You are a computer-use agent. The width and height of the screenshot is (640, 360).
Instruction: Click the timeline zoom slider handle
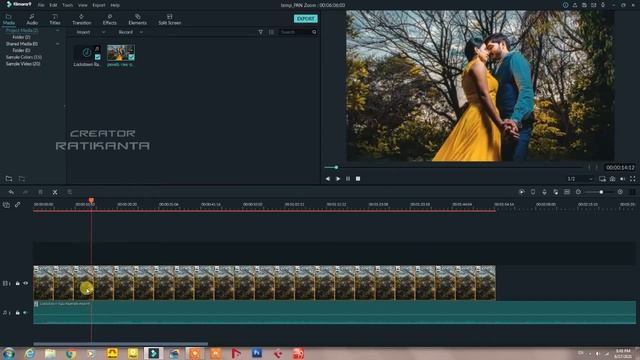(x=601, y=192)
